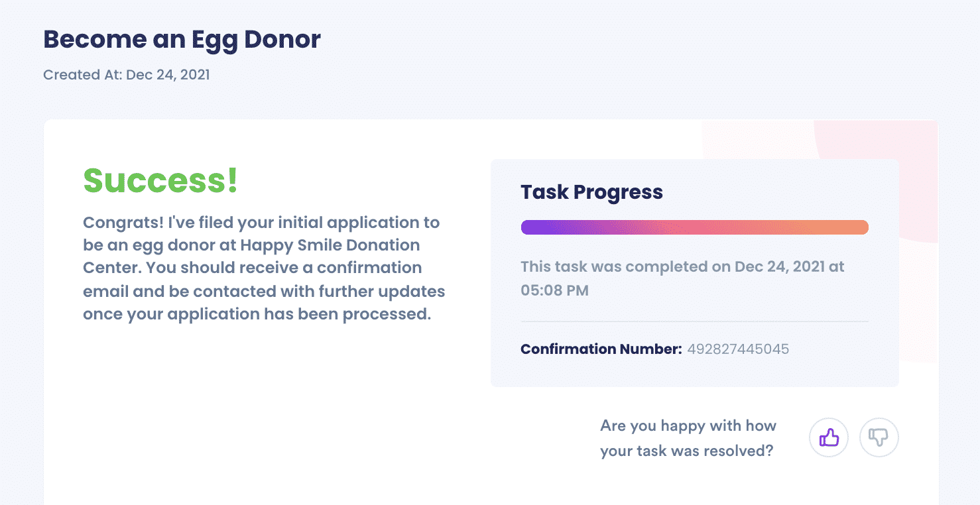
Task: Click the Congrats application message paragraph
Action: tap(264, 268)
